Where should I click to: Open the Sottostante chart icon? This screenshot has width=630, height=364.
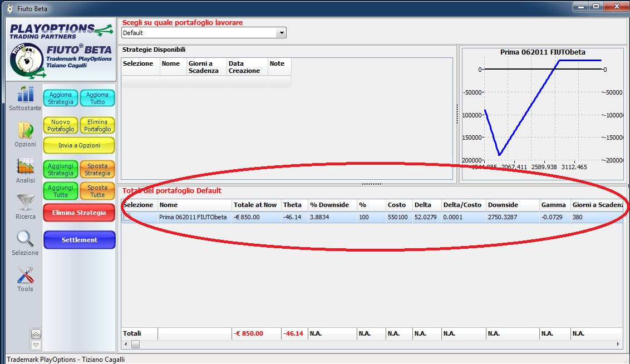point(25,95)
